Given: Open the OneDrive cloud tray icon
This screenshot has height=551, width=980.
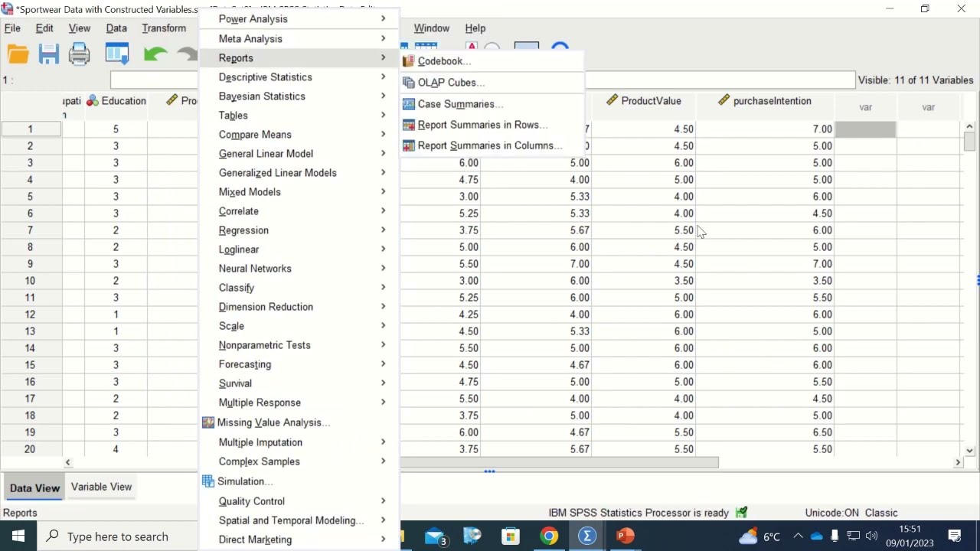Looking at the screenshot, I should [x=816, y=536].
